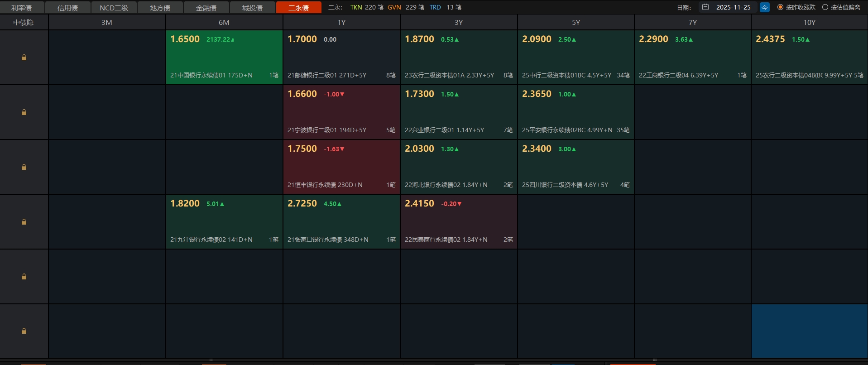Click the blue 今 today button
Viewport: 868px width, 365px height.
coord(765,7)
